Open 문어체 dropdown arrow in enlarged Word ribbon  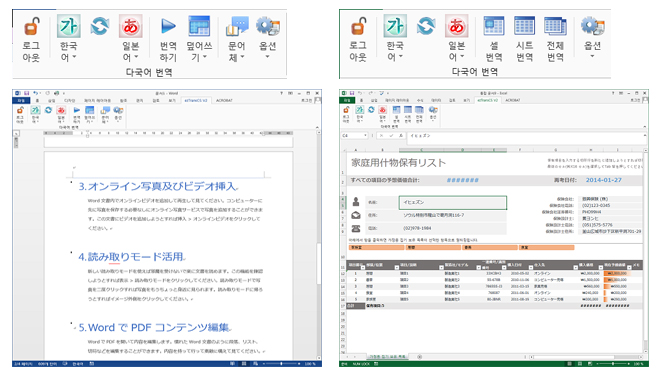pos(243,57)
